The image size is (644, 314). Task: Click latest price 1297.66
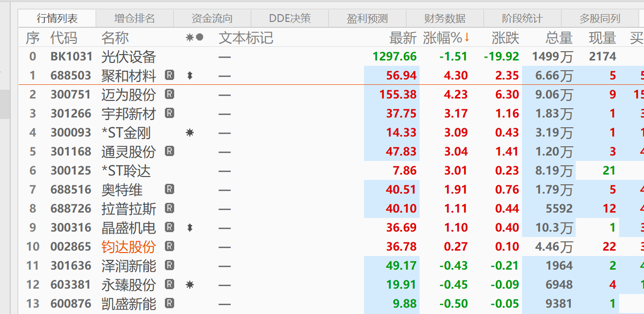pos(395,57)
